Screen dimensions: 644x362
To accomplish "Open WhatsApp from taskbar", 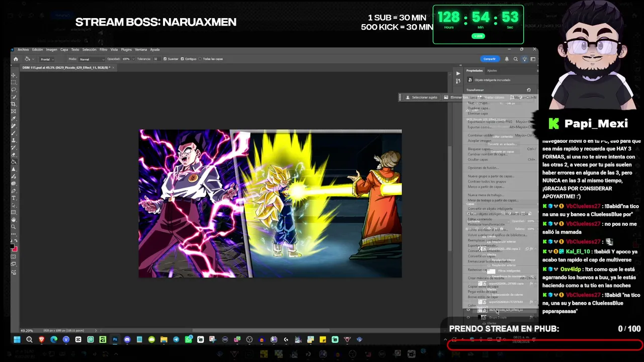I will pyautogui.click(x=188, y=339).
